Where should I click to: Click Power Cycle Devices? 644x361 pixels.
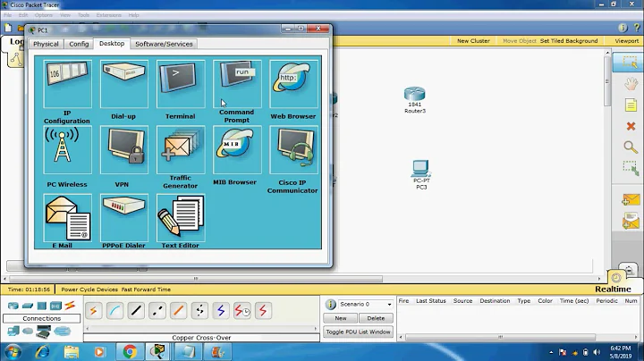(x=89, y=290)
